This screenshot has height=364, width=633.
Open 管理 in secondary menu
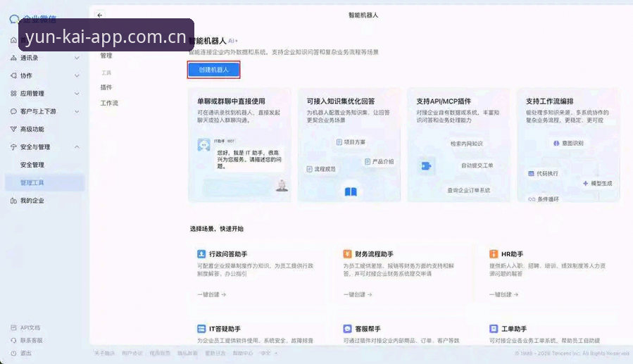[106, 56]
